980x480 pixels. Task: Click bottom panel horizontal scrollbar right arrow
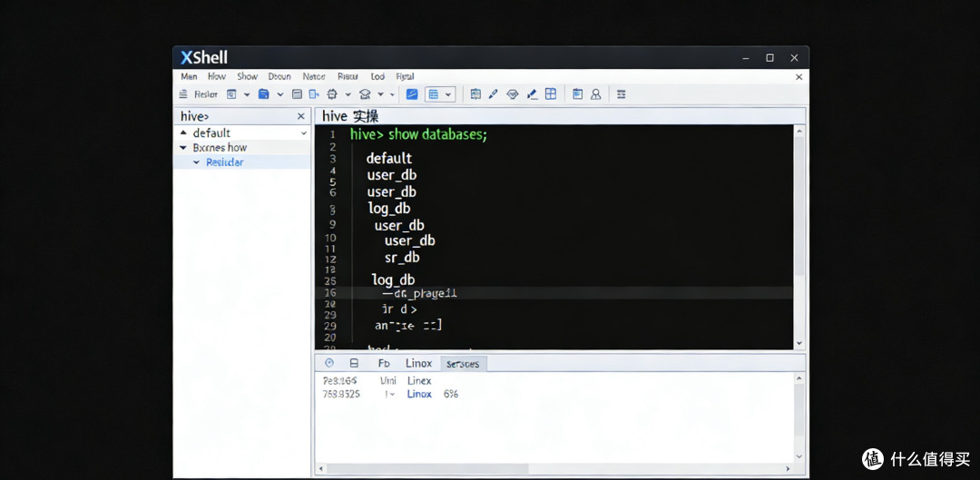(x=787, y=469)
